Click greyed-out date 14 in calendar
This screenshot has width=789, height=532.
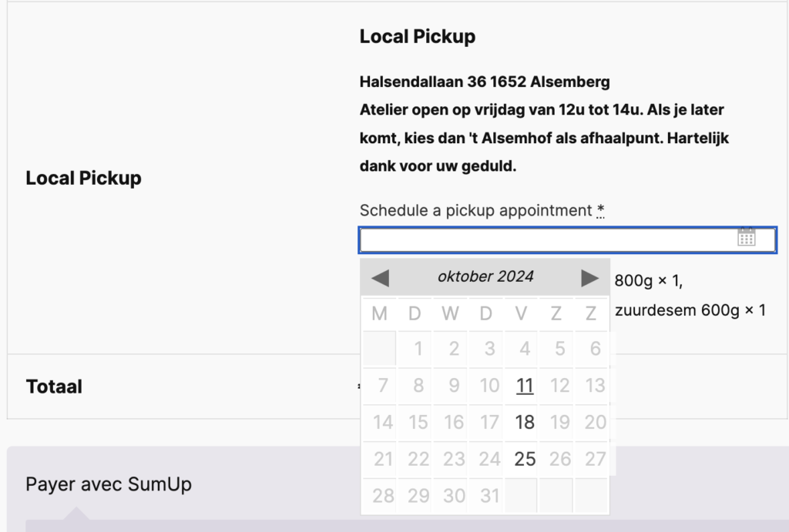(383, 422)
